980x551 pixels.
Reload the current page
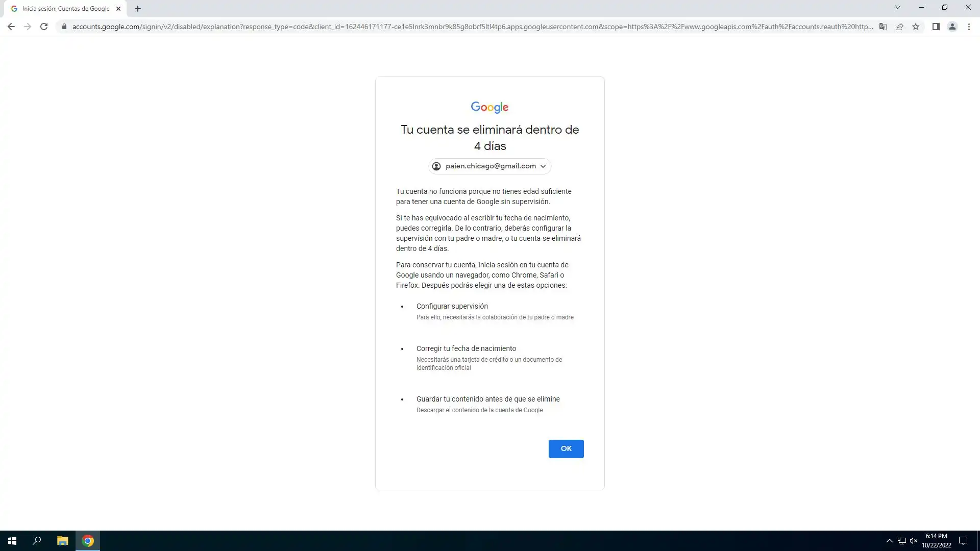pyautogui.click(x=44, y=27)
